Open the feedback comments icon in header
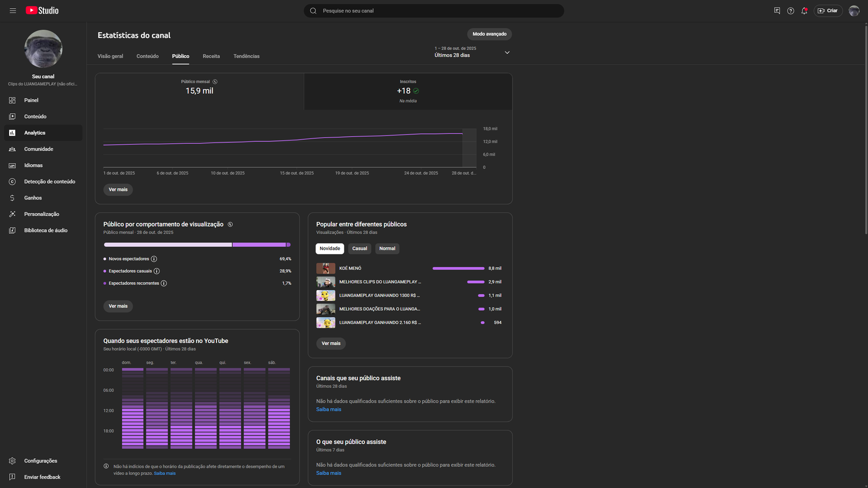The height and width of the screenshot is (488, 868). click(777, 11)
